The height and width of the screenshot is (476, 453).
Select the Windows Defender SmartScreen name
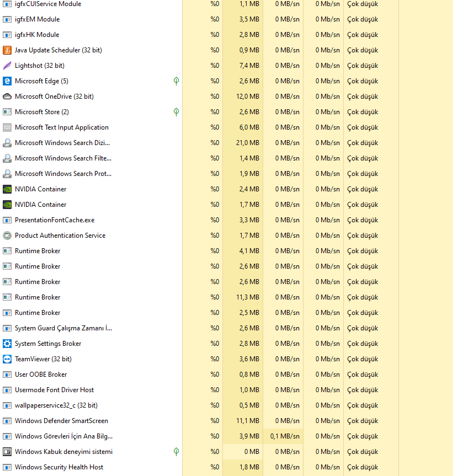[x=61, y=421]
